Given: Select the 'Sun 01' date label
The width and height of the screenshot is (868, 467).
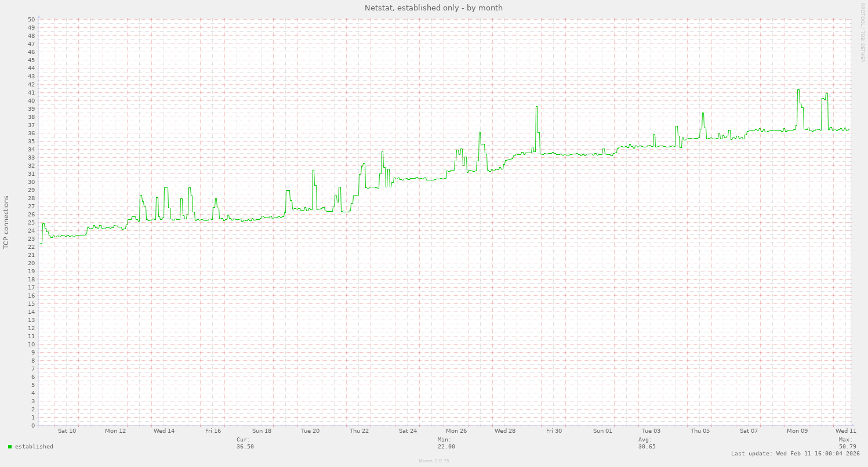Looking at the screenshot, I should pos(602,431).
